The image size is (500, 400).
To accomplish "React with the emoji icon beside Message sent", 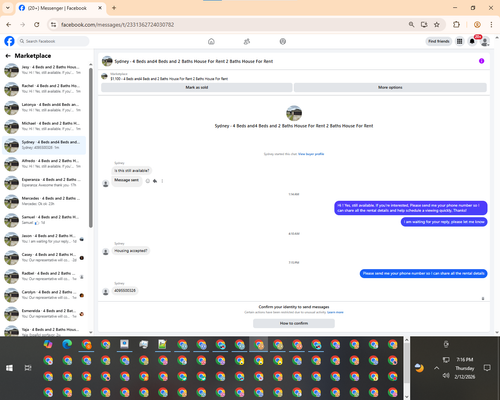I will pos(148,181).
